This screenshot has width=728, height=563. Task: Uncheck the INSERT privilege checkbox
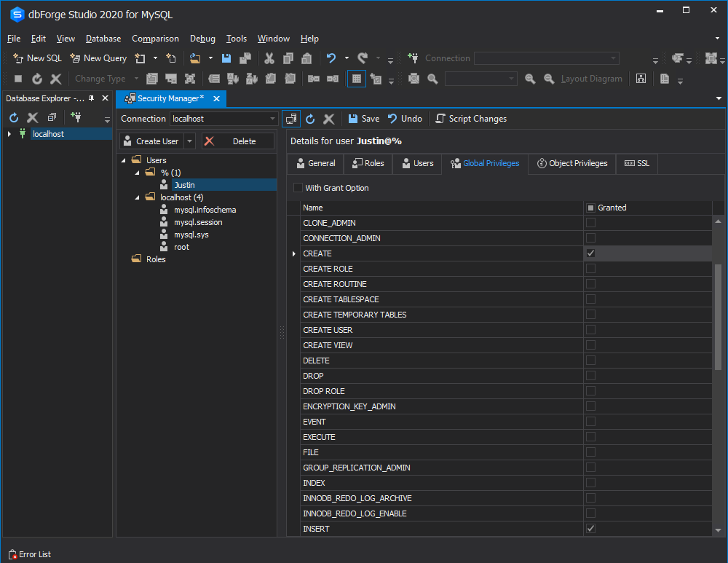click(590, 529)
